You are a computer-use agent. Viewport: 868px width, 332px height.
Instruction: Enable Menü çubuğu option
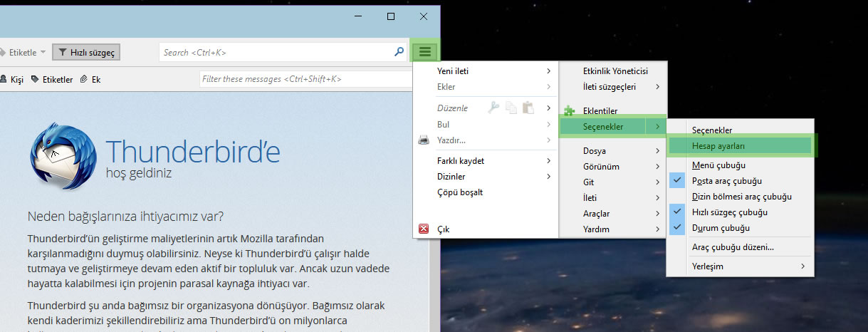[x=739, y=165]
